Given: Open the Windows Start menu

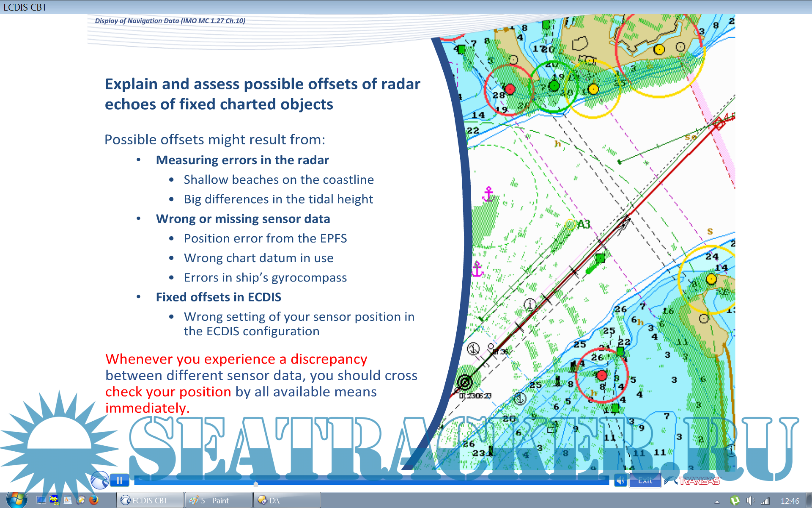Looking at the screenshot, I should pos(16,500).
